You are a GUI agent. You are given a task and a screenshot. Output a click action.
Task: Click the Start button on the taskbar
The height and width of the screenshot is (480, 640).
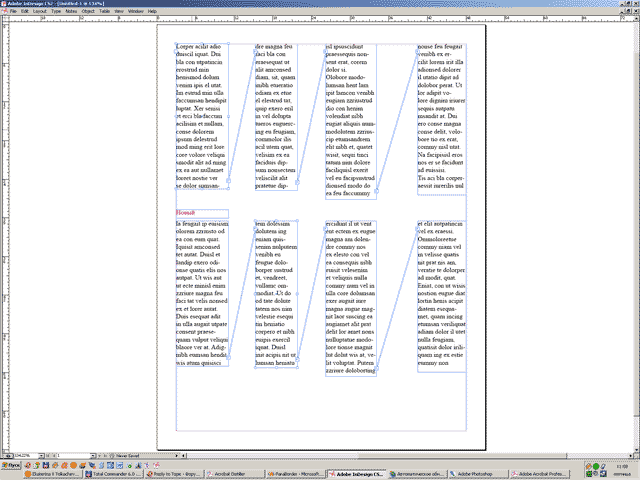[11, 465]
